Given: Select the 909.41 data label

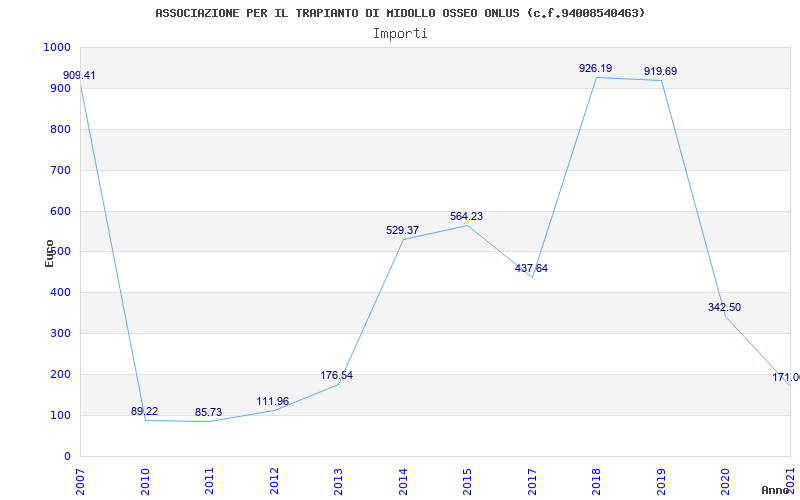Looking at the screenshot, I should [79, 76].
